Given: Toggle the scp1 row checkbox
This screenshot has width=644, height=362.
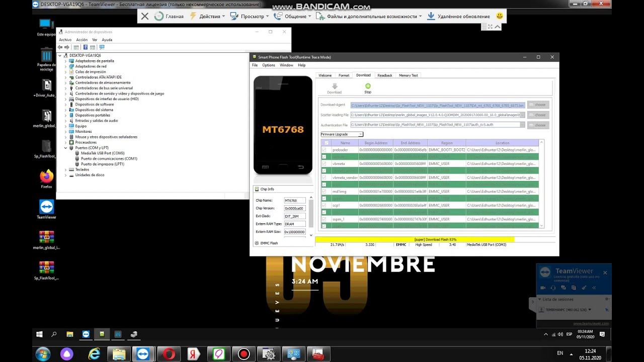Looking at the screenshot, I should pos(325,205).
